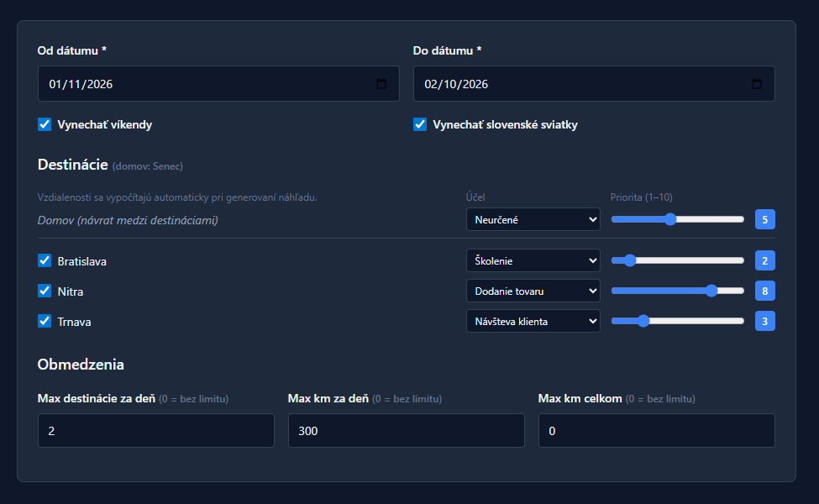This screenshot has width=819, height=504.
Task: Open Nitra's Dodanie tovaru dropdown
Action: [x=533, y=291]
